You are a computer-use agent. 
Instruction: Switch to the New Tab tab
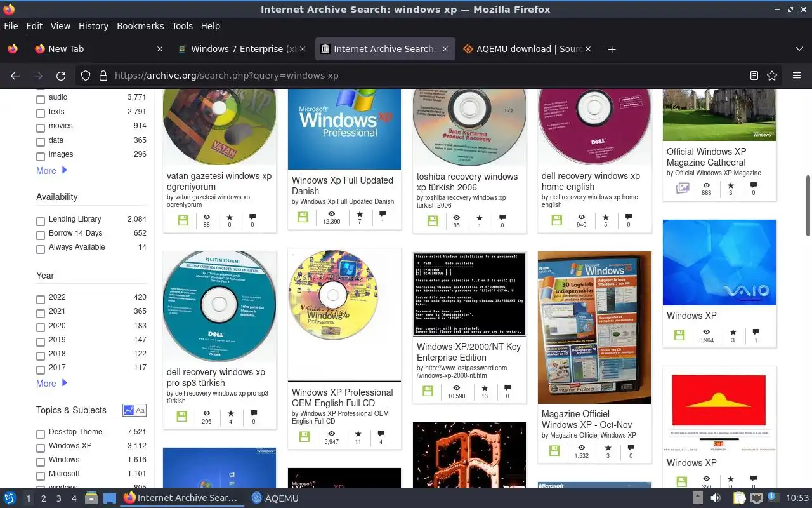(x=98, y=49)
